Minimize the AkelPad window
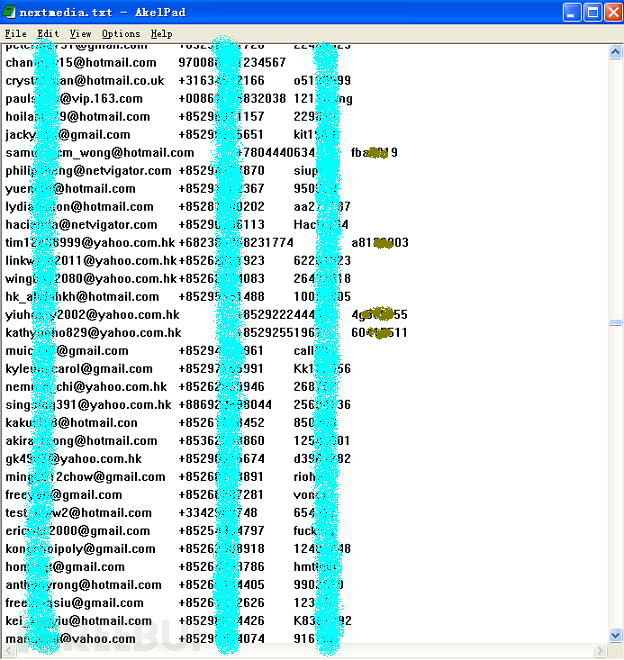The width and height of the screenshot is (624, 660). point(572,12)
